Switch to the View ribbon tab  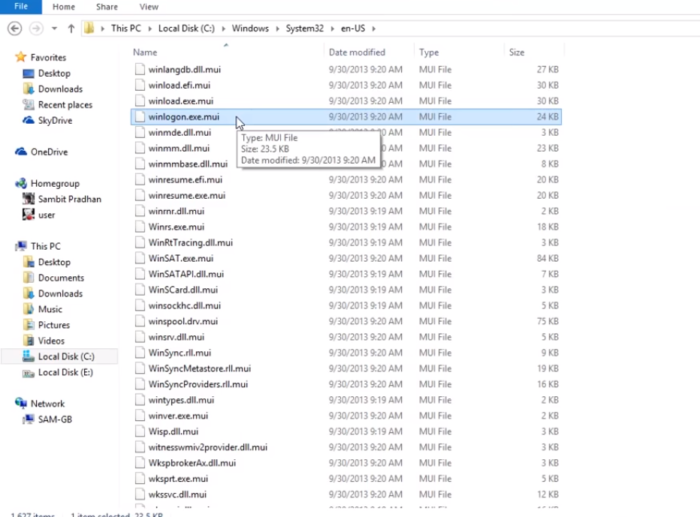(x=149, y=6)
